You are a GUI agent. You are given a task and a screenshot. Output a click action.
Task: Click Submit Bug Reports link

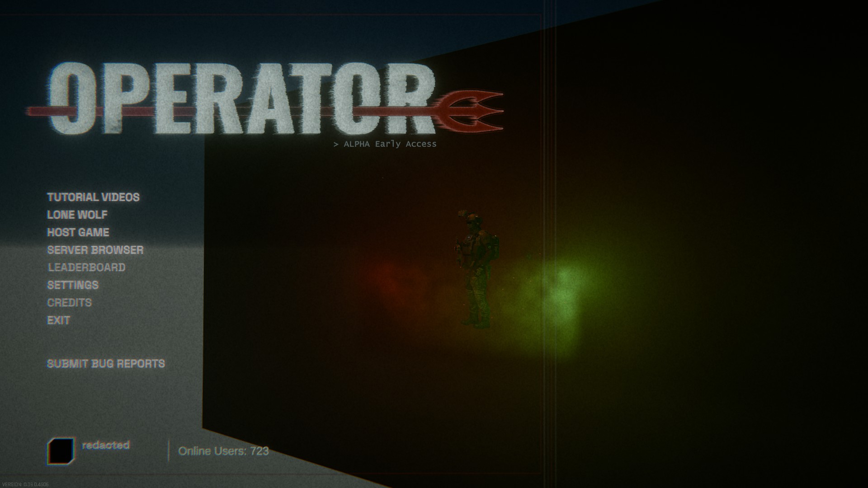pos(106,364)
